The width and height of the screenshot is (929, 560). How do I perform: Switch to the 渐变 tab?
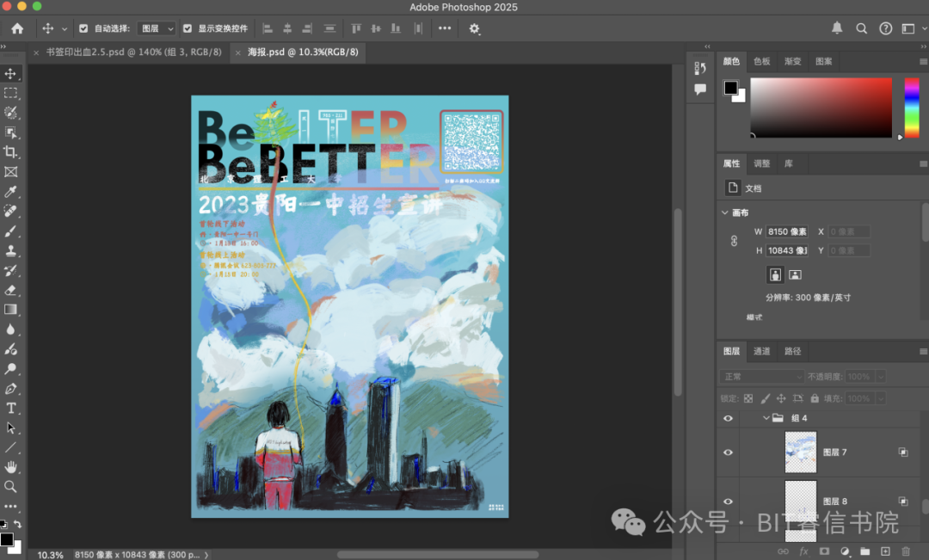click(793, 62)
